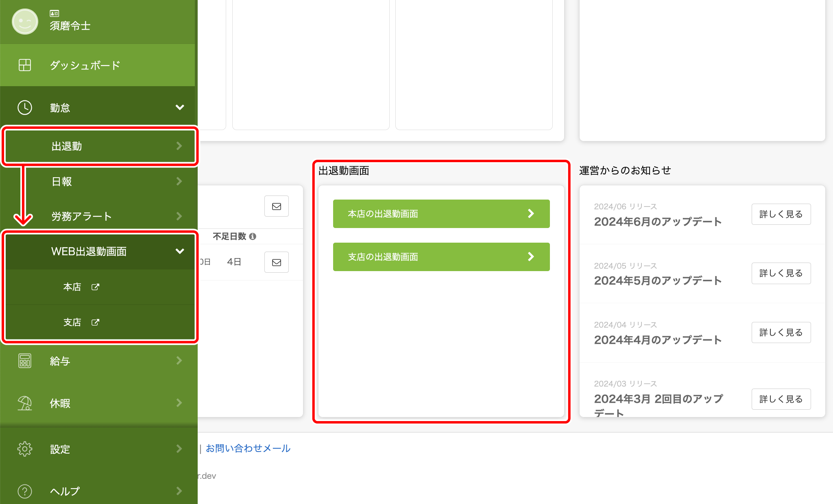
Task: Collapse the WEB出退勤画面 submenu chevron
Action: coord(180,251)
